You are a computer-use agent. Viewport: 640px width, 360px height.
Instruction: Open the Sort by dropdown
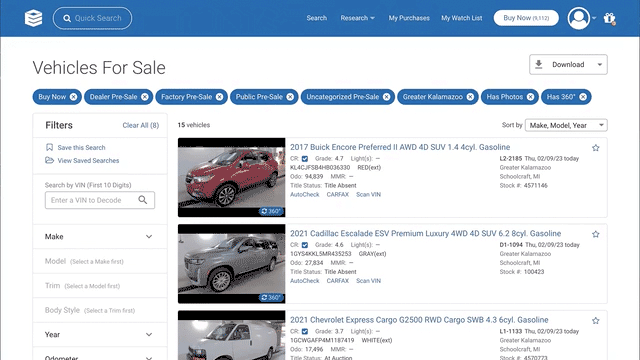(566, 125)
